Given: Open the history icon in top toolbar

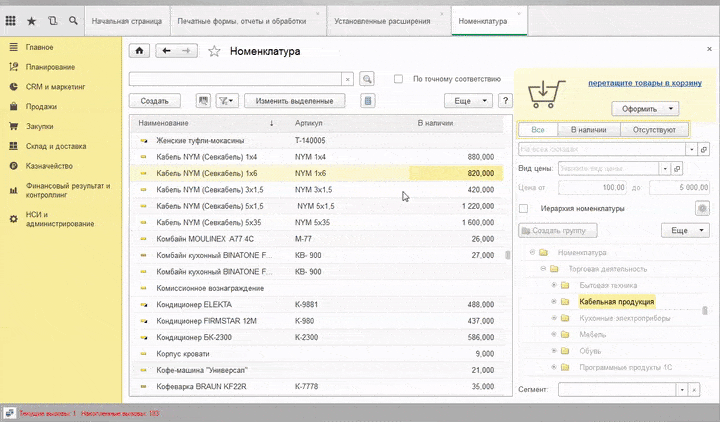Looking at the screenshot, I should click(x=53, y=21).
